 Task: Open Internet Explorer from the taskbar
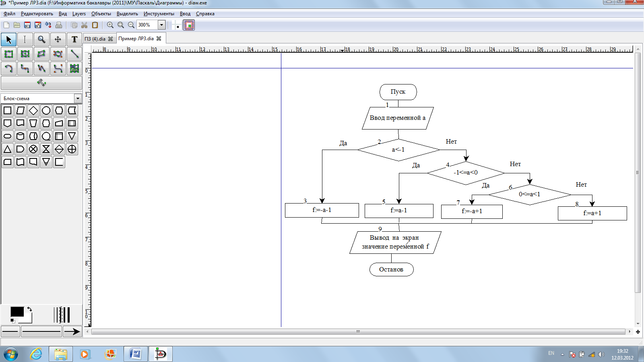36,354
